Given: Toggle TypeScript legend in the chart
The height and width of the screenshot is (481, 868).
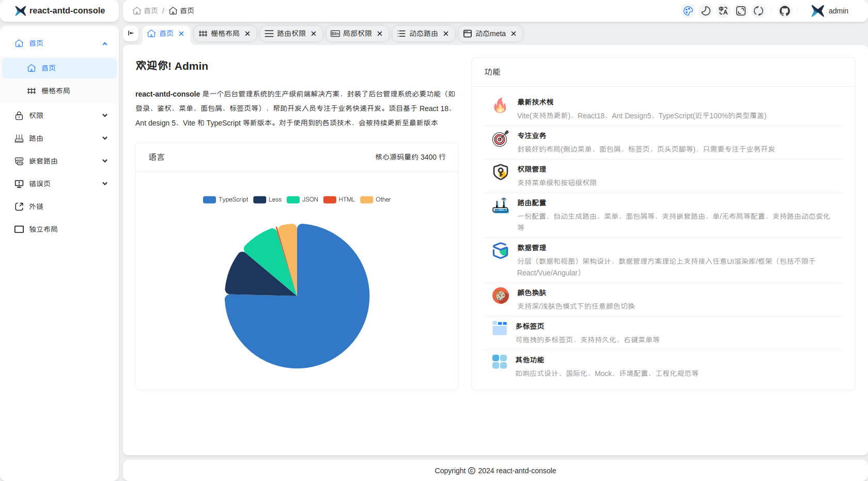Looking at the screenshot, I should [x=225, y=200].
